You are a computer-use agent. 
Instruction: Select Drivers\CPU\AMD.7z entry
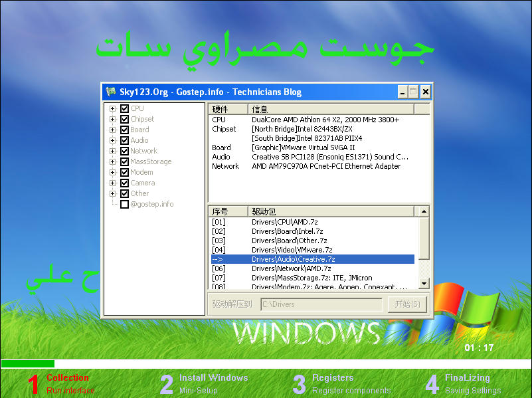(x=312, y=222)
